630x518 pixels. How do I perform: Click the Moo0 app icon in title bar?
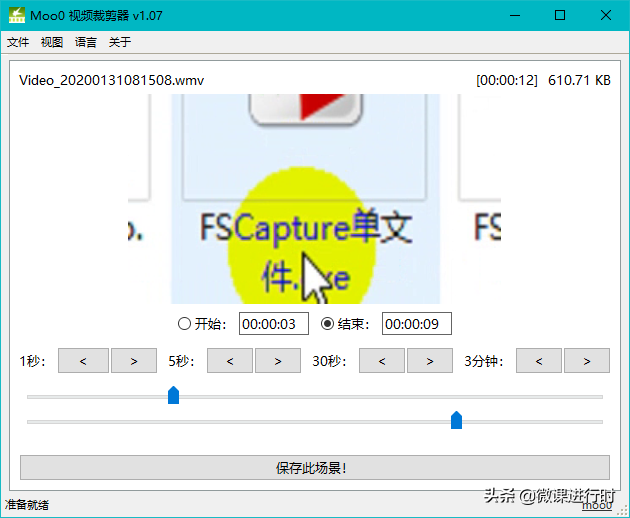click(x=17, y=15)
